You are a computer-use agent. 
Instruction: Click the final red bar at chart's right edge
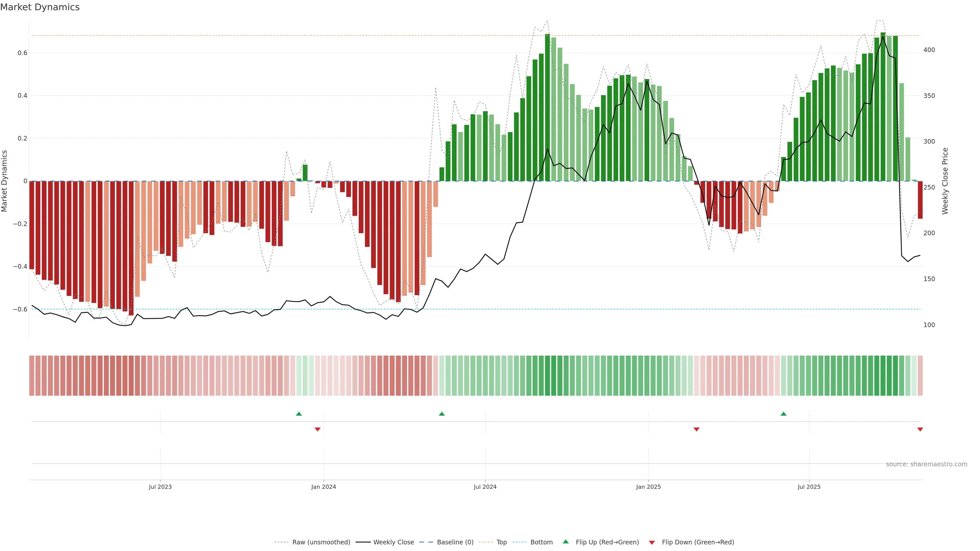click(920, 200)
